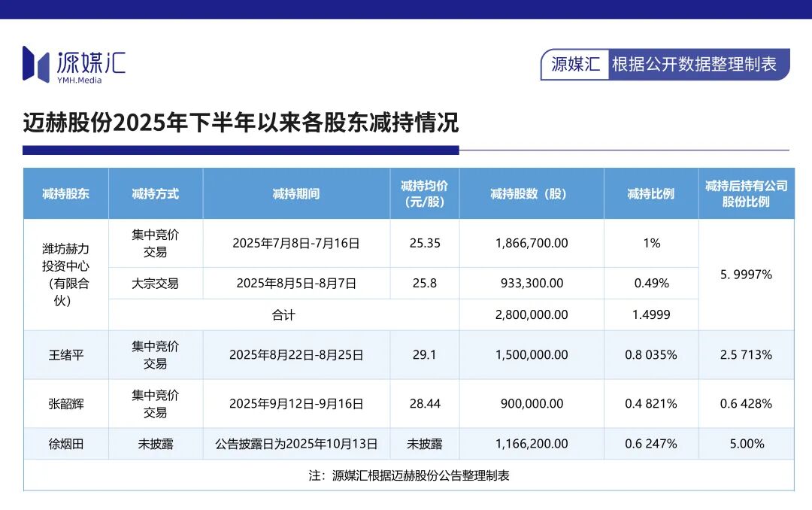Select the 潍坊赫力投资中心(有限合伙) cell
This screenshot has height=510, width=812.
click(65, 275)
